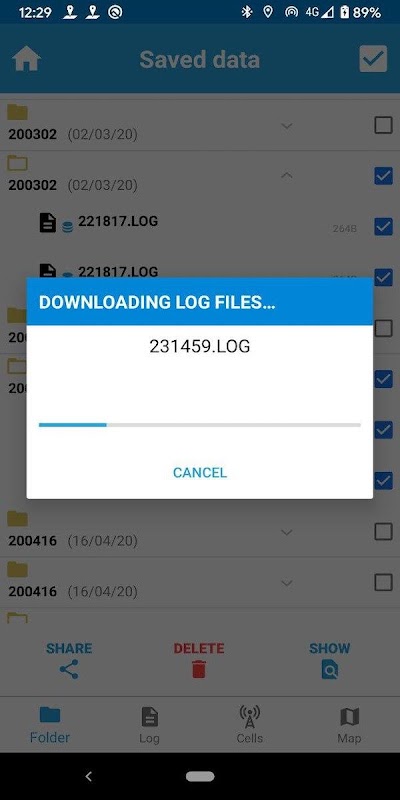This screenshot has width=400, height=800.
Task: Collapse the second 200302 folder chevron
Action: (x=287, y=176)
